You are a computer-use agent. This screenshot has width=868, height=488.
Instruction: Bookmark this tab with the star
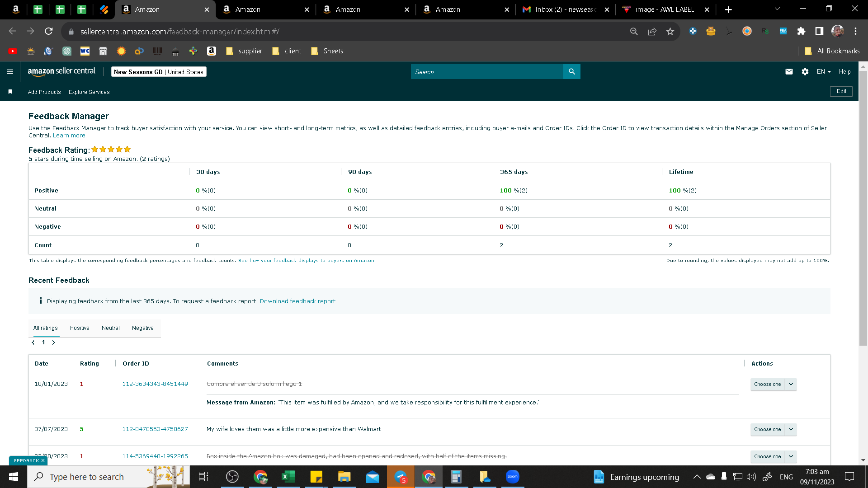coord(670,31)
